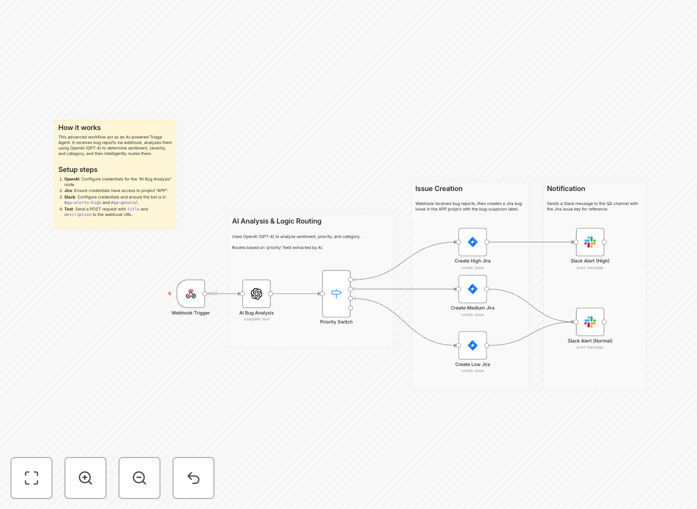This screenshot has width=697, height=509.
Task: Click the 'Create High Jira' label
Action: [473, 261]
